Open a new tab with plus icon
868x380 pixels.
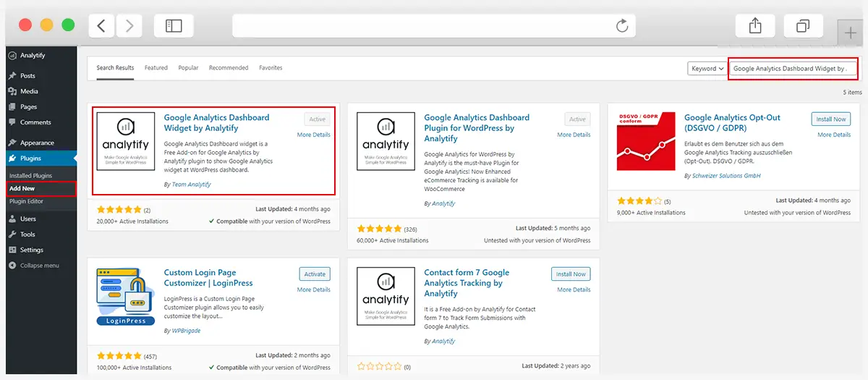tap(851, 33)
